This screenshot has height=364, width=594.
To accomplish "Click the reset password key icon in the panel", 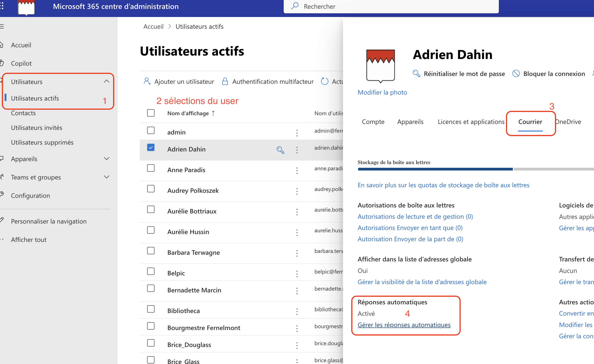I will (416, 73).
